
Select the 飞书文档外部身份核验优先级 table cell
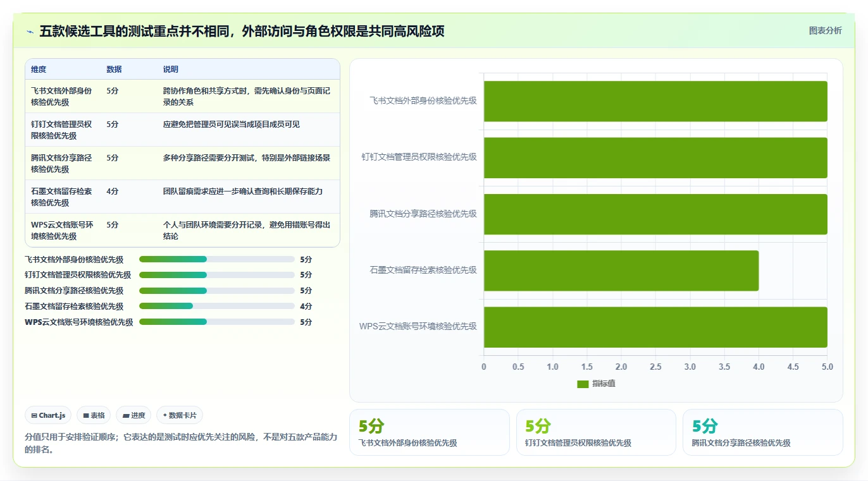[x=63, y=97]
